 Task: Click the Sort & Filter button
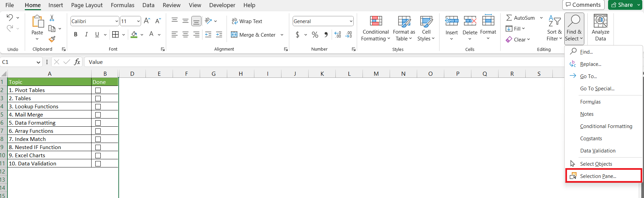554,29
